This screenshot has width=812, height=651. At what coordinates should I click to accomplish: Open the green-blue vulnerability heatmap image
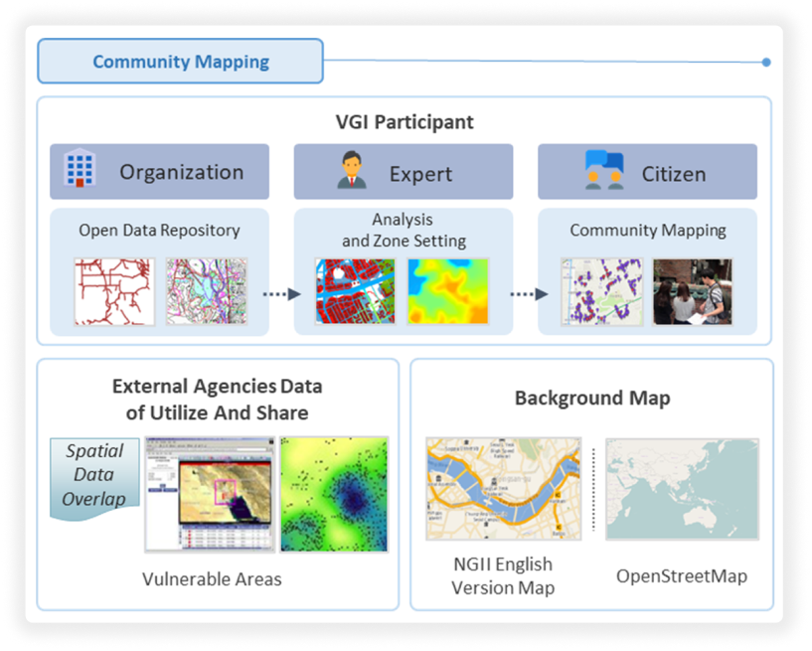tap(334, 494)
